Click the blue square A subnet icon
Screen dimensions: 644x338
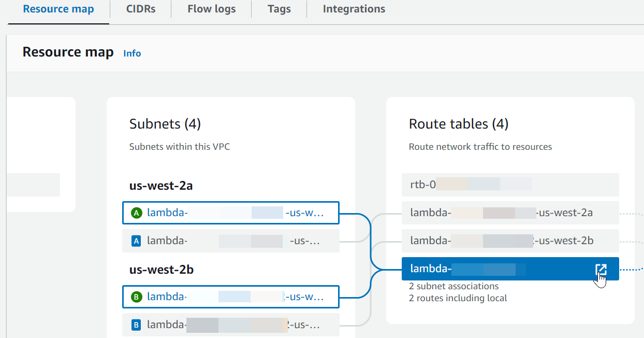tap(137, 241)
